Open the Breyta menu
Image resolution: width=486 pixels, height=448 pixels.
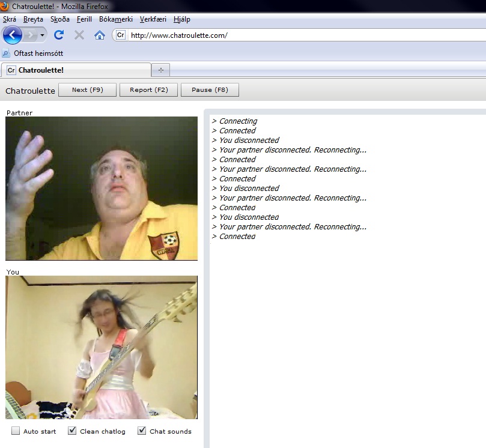(x=33, y=19)
